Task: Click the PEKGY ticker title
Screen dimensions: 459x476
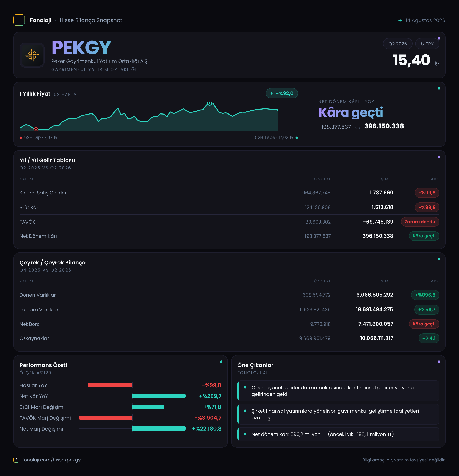Action: pyautogui.click(x=81, y=48)
